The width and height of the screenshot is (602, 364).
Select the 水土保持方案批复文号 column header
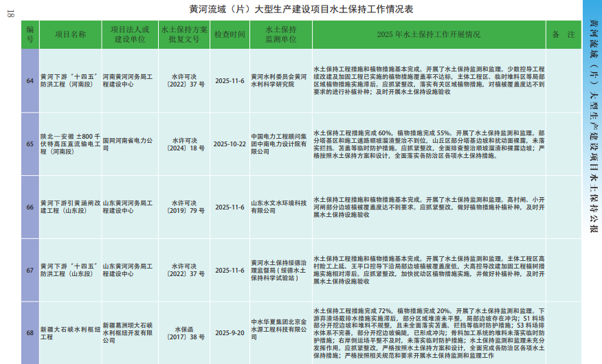coord(183,34)
